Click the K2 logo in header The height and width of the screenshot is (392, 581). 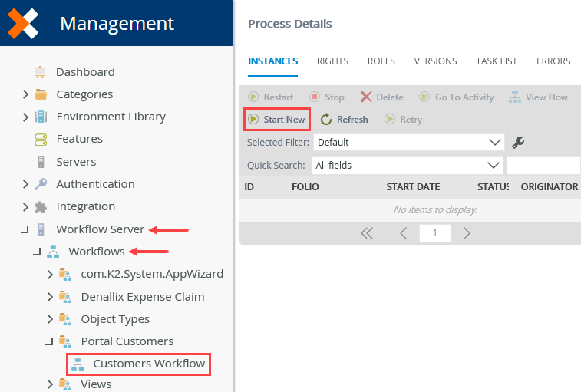pos(23,23)
